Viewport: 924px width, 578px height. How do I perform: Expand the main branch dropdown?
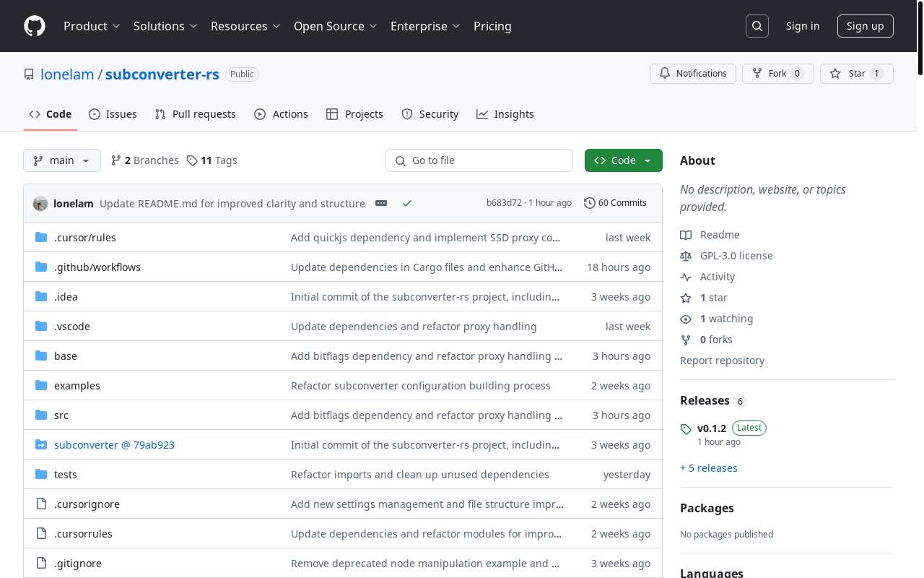coord(61,160)
